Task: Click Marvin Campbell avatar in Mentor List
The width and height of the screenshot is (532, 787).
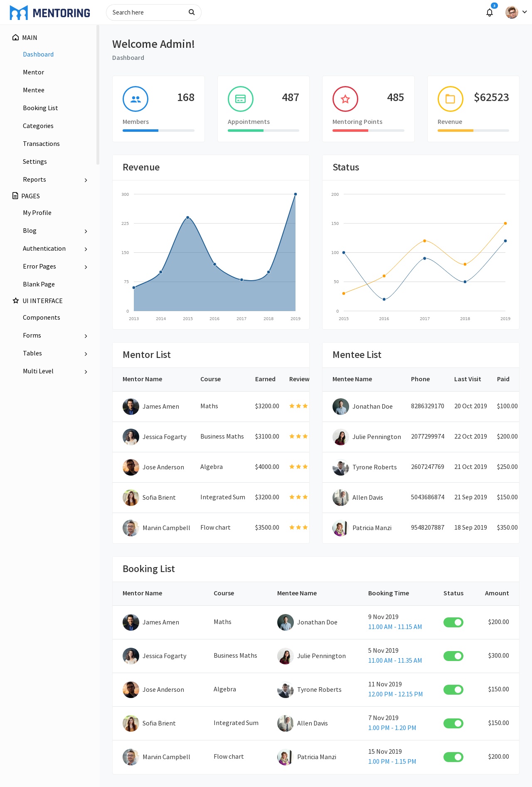Action: click(131, 528)
